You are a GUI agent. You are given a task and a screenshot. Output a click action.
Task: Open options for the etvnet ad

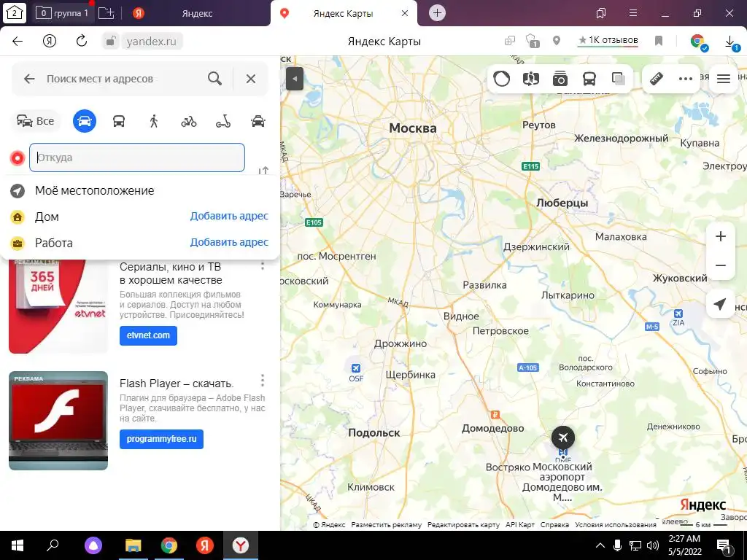[263, 265]
